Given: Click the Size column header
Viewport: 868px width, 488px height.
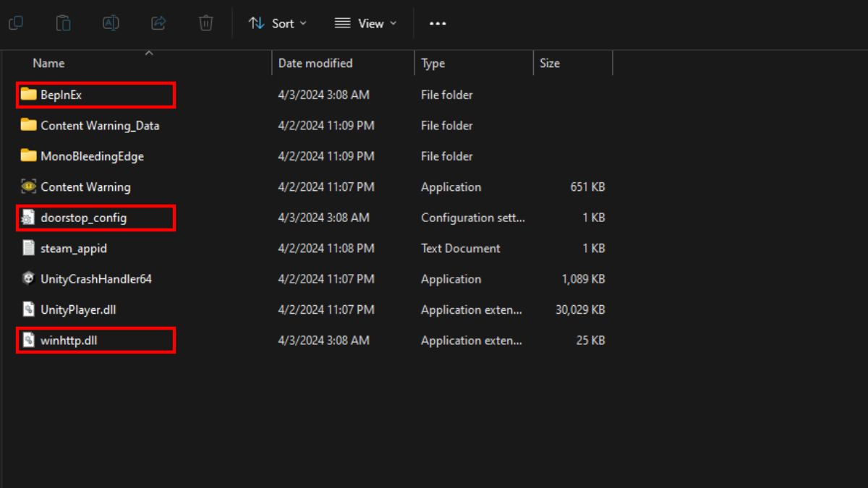Looking at the screenshot, I should click(550, 64).
